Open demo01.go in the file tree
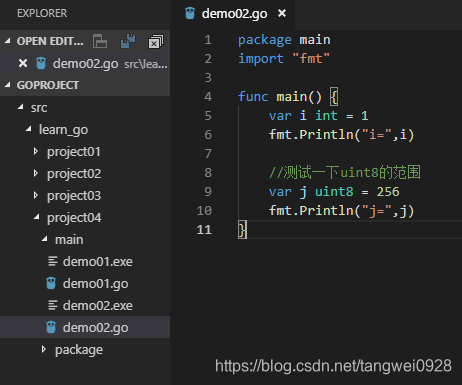The height and width of the screenshot is (385, 462). pos(85,283)
